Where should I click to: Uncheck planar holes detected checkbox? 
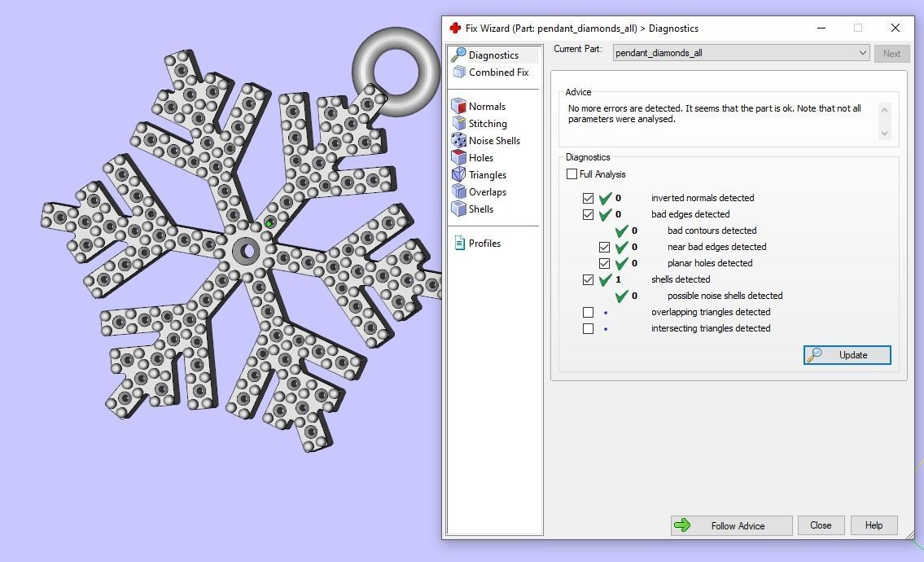[604, 264]
